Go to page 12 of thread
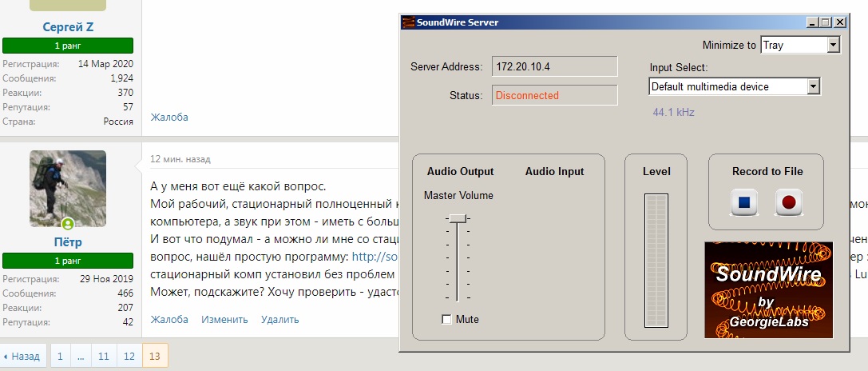 tap(129, 357)
